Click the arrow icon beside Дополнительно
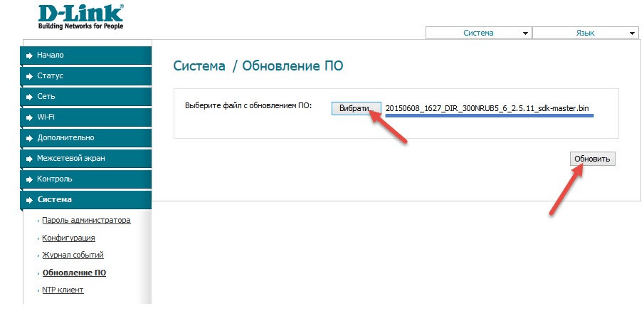The height and width of the screenshot is (316, 644). [29, 138]
